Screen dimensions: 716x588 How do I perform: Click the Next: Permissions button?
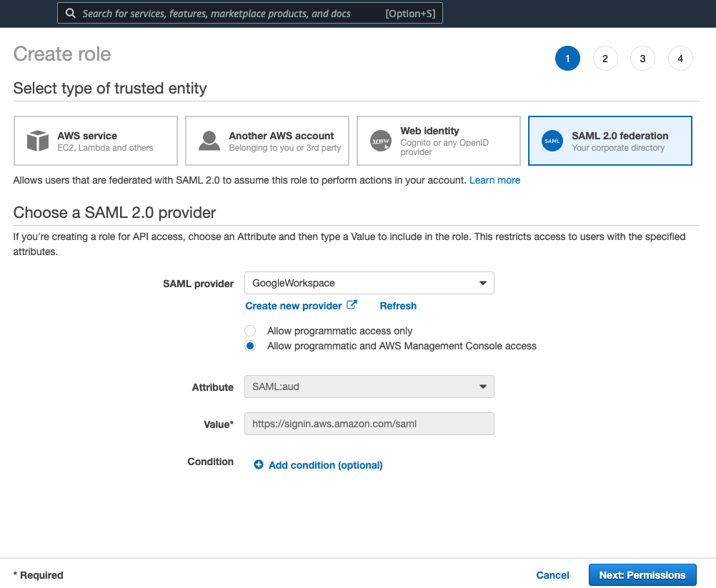(642, 574)
